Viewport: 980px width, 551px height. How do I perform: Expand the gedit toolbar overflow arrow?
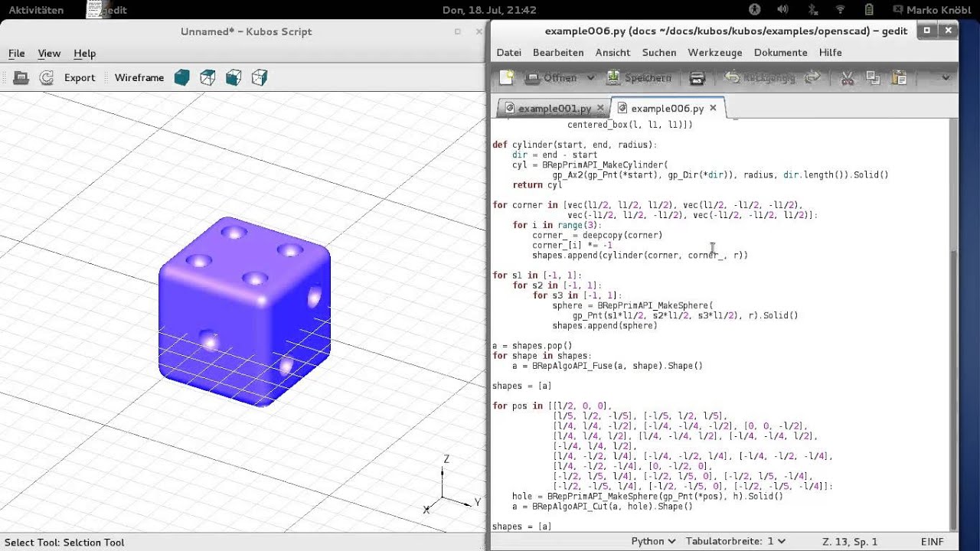[945, 78]
